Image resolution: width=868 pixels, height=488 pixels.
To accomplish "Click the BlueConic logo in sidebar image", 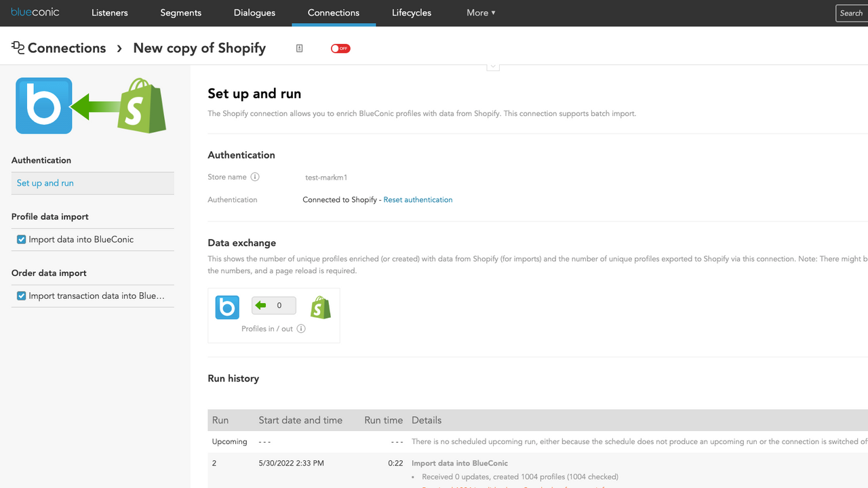I will [44, 106].
